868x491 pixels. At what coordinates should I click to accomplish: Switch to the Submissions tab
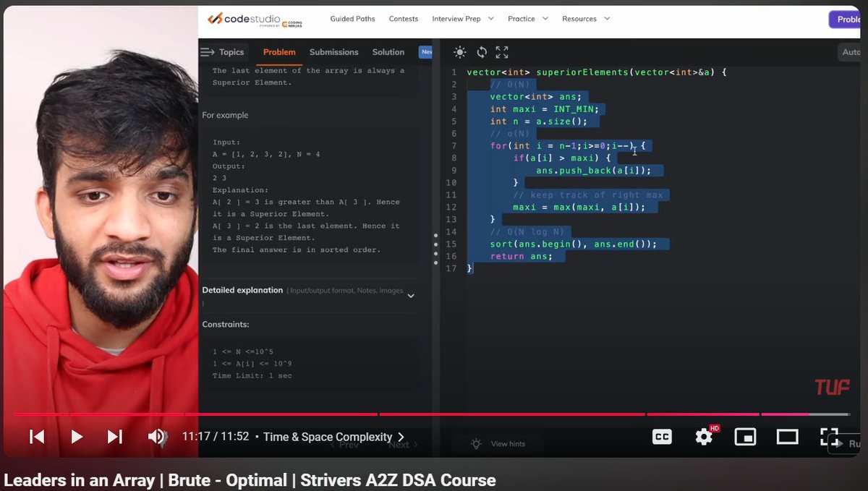tap(333, 52)
